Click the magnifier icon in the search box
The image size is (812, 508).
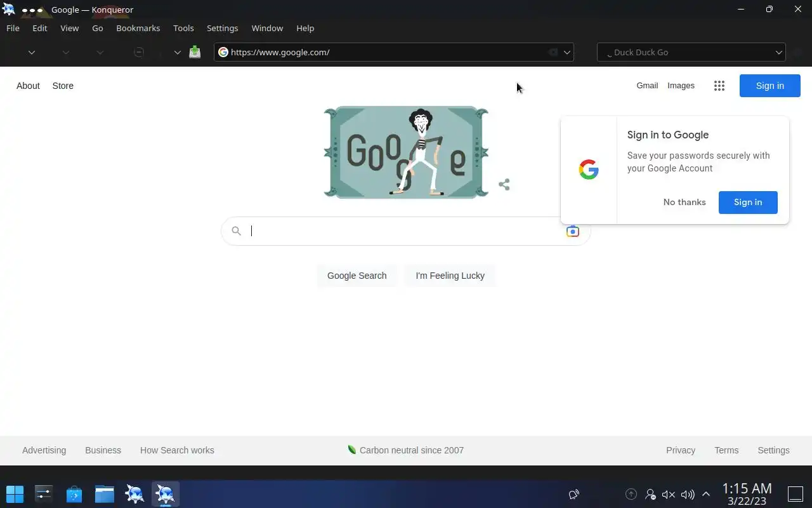[236, 231]
